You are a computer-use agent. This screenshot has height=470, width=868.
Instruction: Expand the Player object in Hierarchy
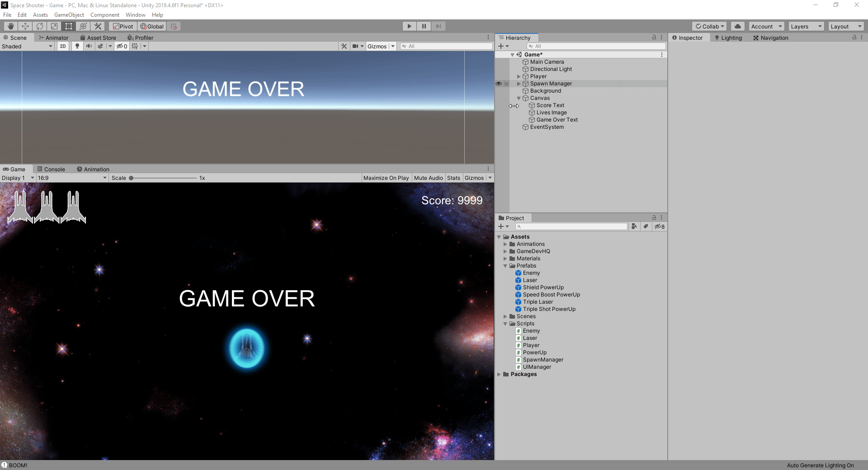point(519,76)
